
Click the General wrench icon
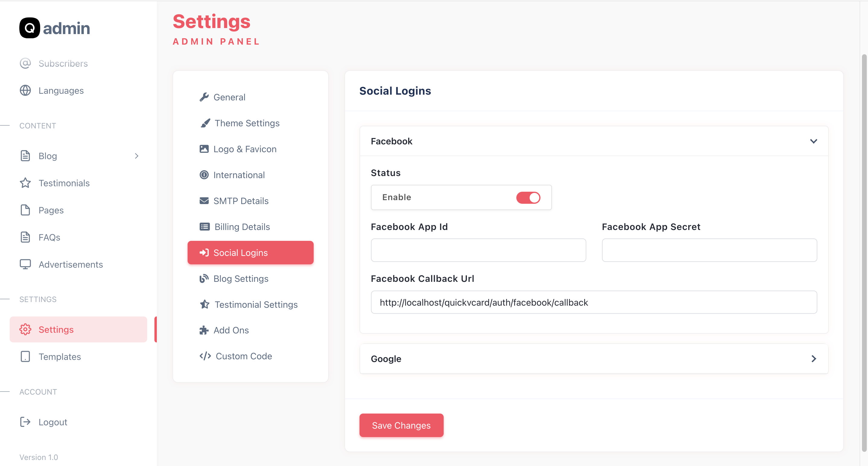[204, 97]
